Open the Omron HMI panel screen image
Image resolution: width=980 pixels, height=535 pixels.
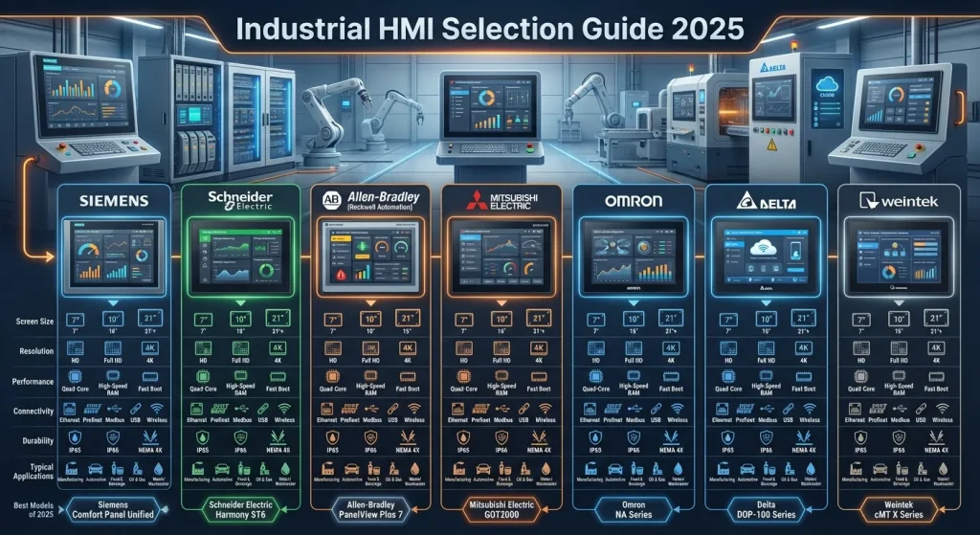pyautogui.click(x=634, y=256)
